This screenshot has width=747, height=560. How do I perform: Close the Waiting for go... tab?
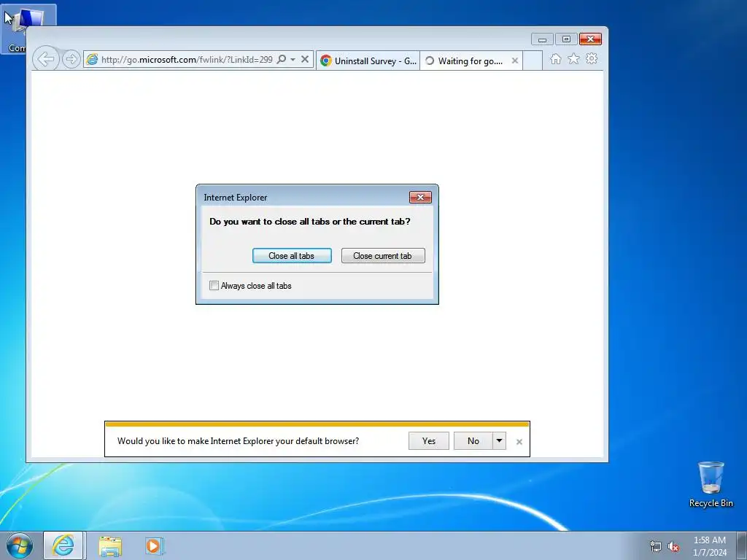[514, 61]
